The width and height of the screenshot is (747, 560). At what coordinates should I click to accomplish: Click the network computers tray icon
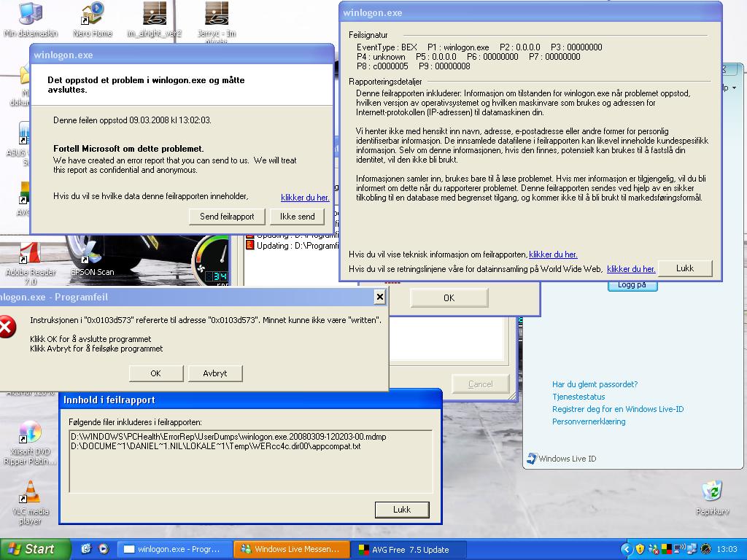pos(692,550)
